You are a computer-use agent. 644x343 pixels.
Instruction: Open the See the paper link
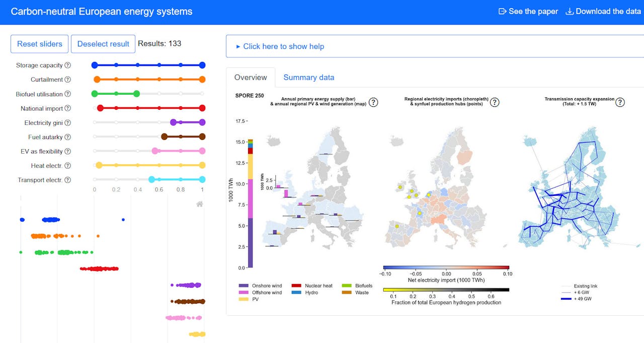[x=528, y=11]
